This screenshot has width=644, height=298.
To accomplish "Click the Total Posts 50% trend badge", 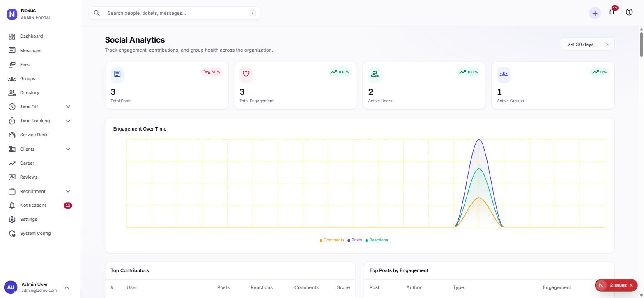I will pyautogui.click(x=212, y=72).
